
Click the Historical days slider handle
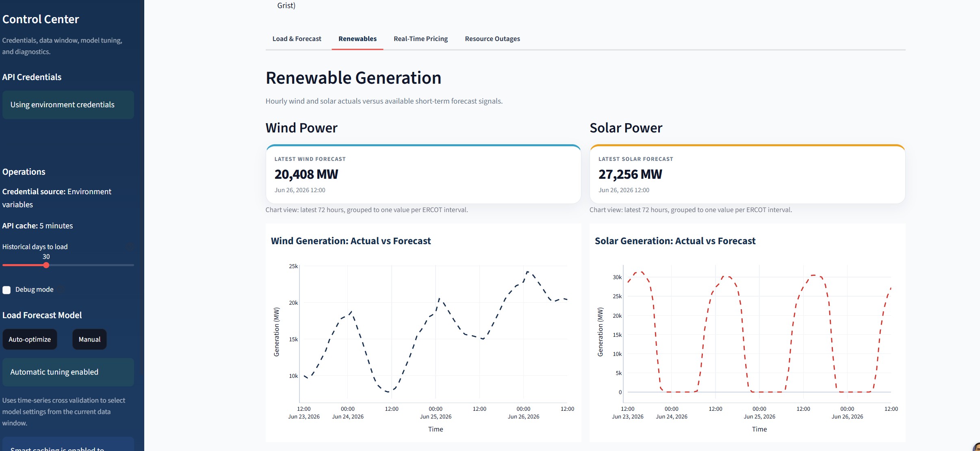46,265
